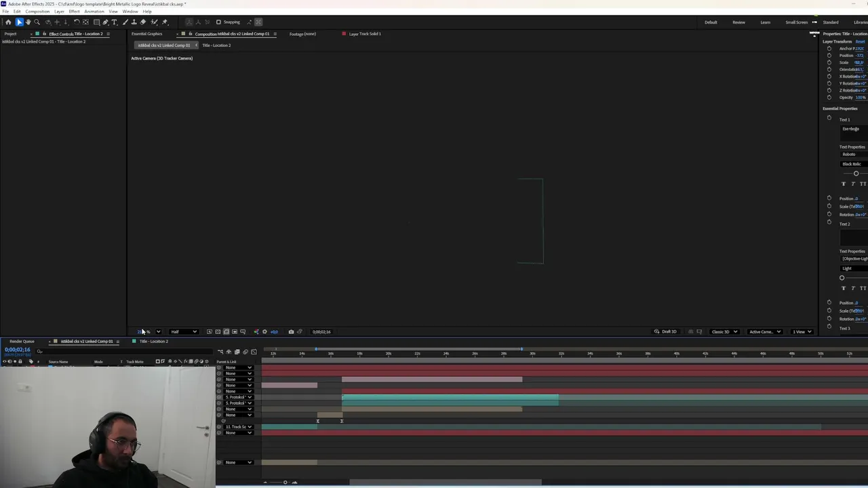Toggle Draft 3D in the viewer
868x488 pixels.
[666, 331]
